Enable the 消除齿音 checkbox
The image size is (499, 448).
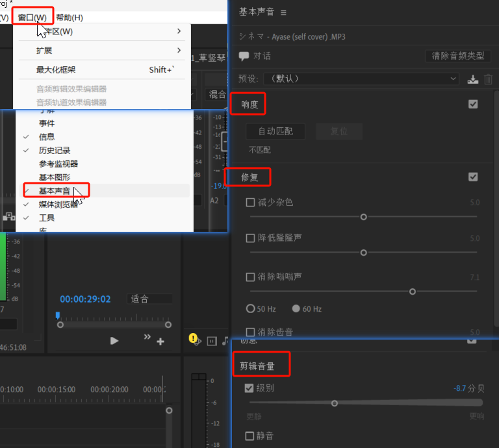click(x=250, y=332)
